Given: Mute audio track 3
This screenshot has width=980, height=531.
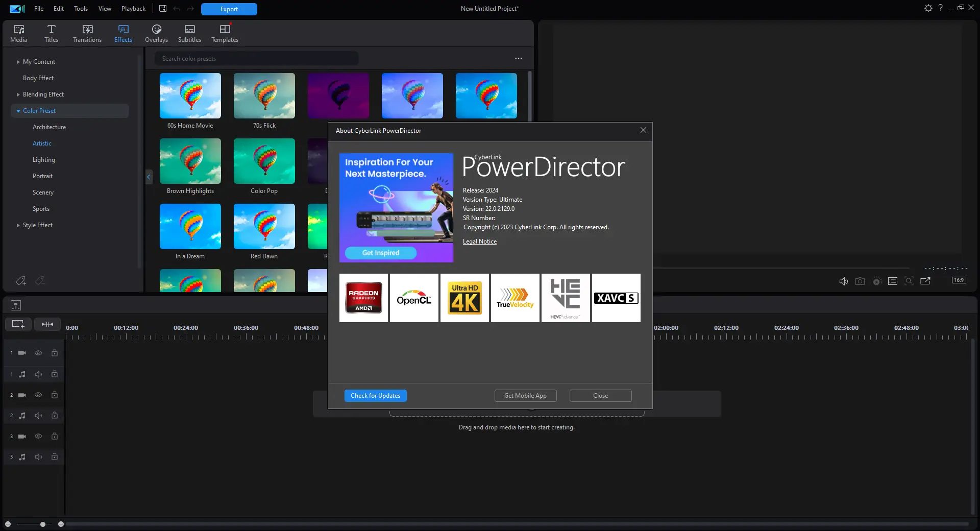Looking at the screenshot, I should [38, 457].
